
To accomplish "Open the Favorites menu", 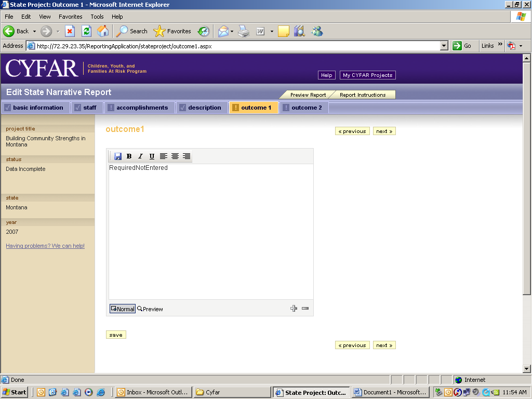I will (x=70, y=17).
